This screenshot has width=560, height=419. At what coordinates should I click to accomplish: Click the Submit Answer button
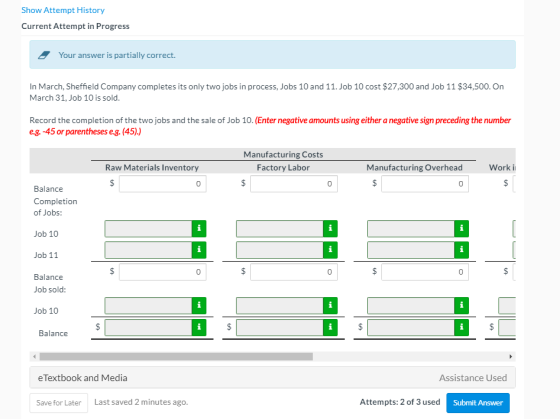click(478, 403)
